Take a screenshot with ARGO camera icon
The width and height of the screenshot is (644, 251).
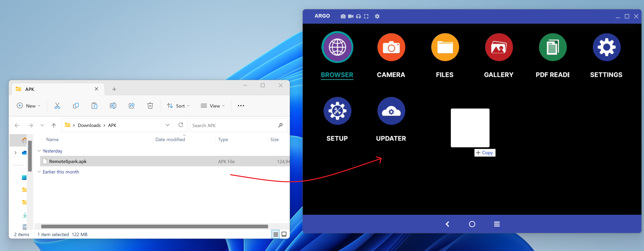point(343,16)
